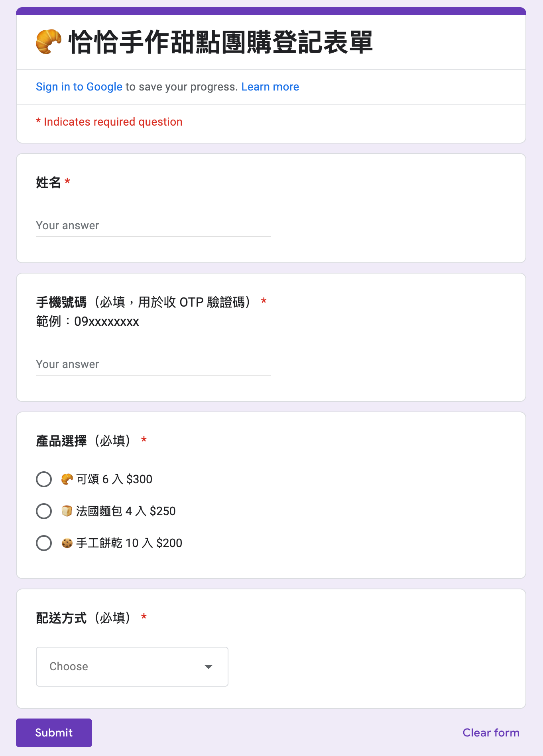Click the croissant icon beside 可頌 option
The width and height of the screenshot is (543, 756).
tap(67, 479)
